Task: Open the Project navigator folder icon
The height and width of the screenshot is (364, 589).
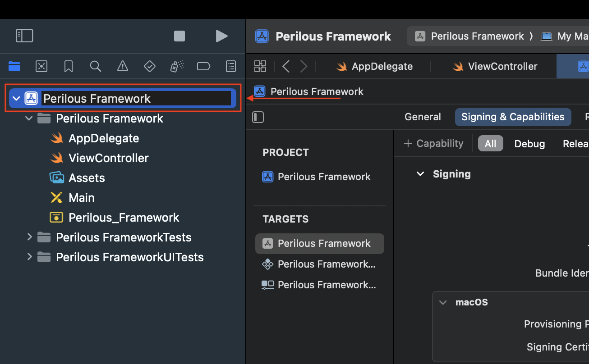Action: 14,67
